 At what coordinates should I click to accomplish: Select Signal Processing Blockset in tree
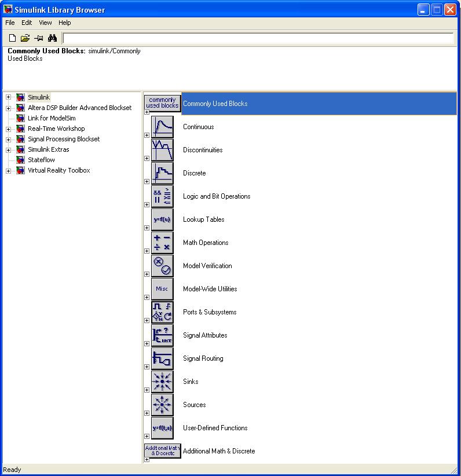[x=64, y=139]
